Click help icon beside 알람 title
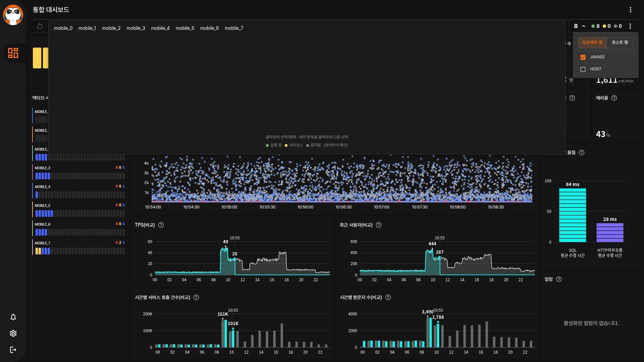 click(559, 279)
